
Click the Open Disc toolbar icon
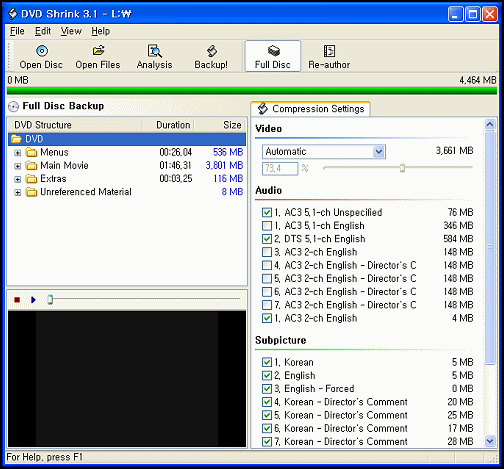coord(41,51)
